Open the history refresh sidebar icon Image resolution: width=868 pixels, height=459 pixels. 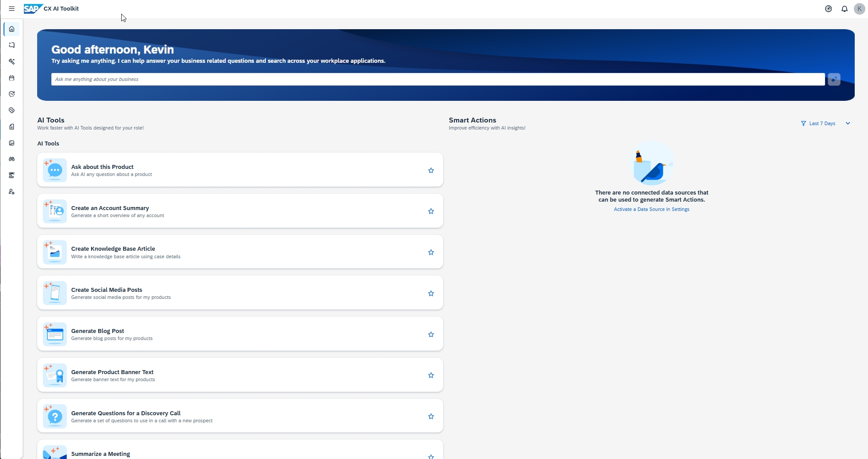point(12,94)
